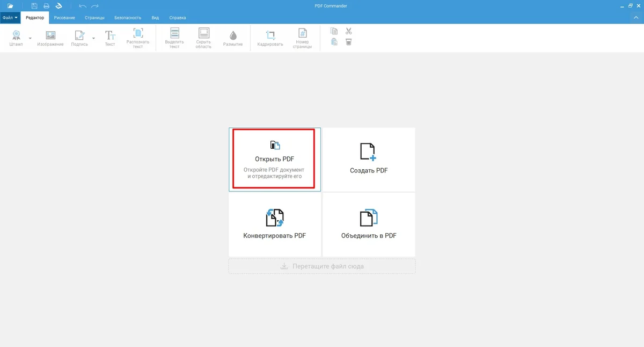The height and width of the screenshot is (347, 644).
Task: Click the Открыть PDF tile
Action: (275, 160)
